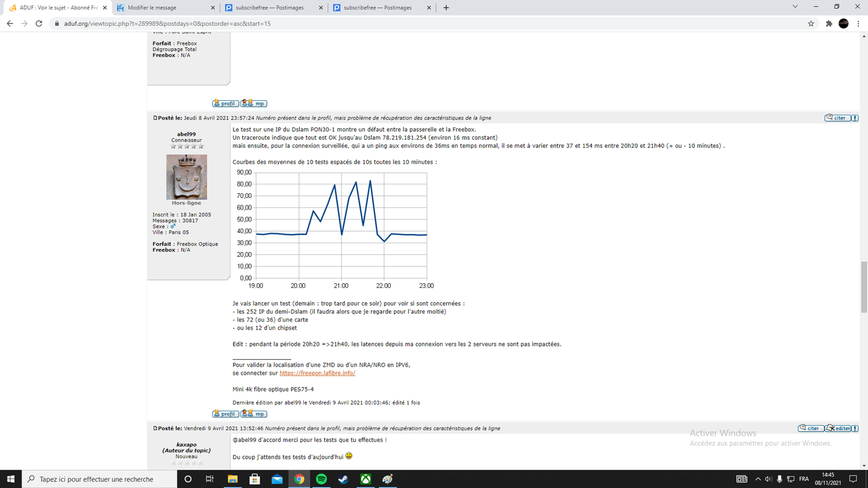View the site padlock information
This screenshot has width=868, height=488.
(58, 23)
